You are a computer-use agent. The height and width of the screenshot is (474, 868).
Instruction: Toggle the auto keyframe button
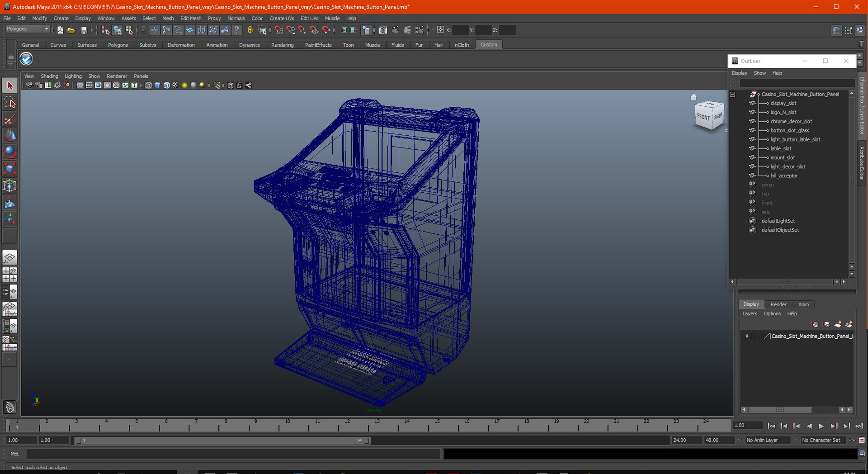pos(852,440)
